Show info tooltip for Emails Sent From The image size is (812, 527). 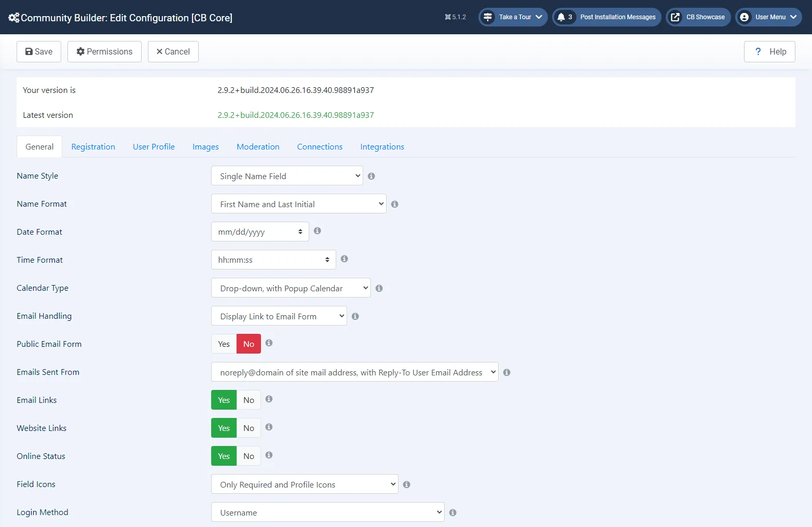click(507, 372)
